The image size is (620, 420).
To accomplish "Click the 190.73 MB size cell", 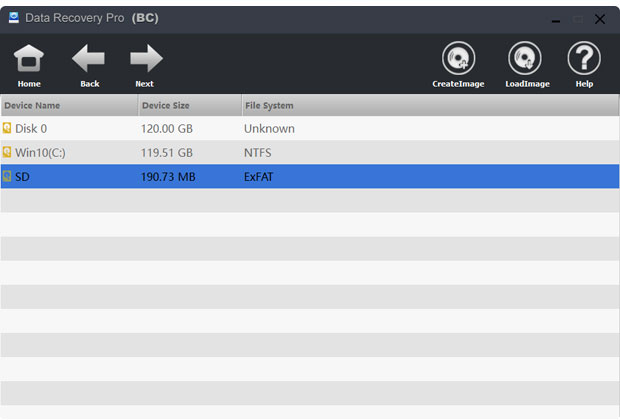I will [x=168, y=177].
